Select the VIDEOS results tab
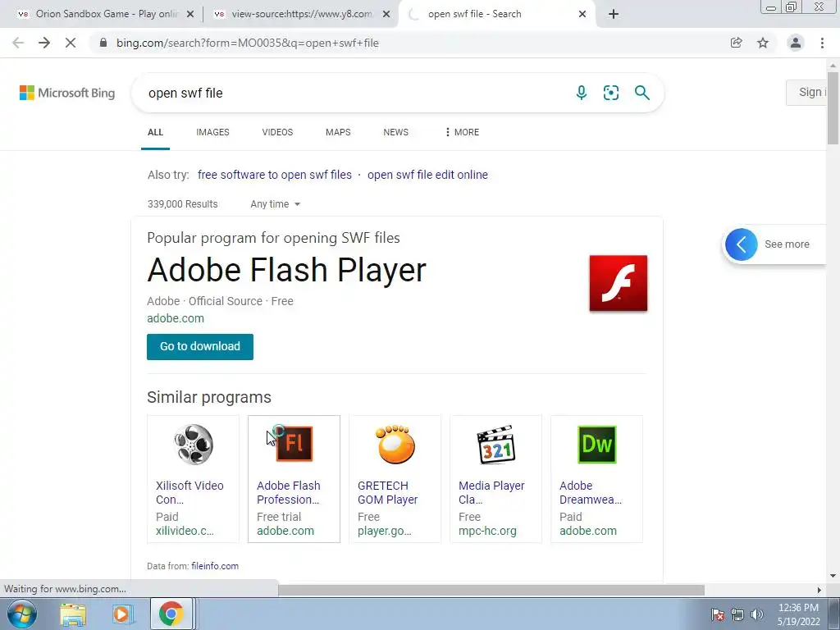Viewport: 840px width, 630px height. click(x=277, y=132)
